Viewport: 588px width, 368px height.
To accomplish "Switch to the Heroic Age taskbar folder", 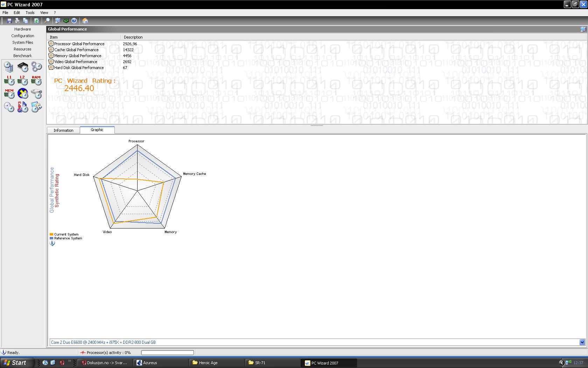I will click(217, 363).
